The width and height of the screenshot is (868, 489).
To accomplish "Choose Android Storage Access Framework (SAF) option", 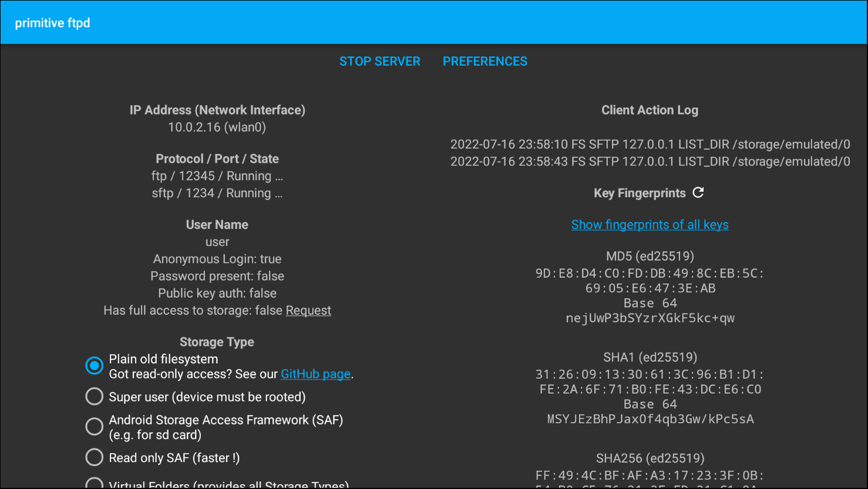I will (94, 427).
